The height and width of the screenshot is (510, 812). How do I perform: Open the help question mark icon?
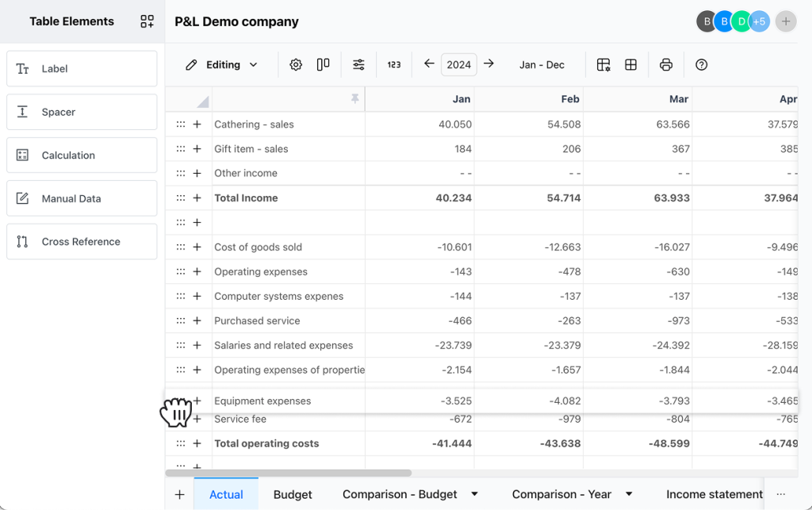[701, 65]
